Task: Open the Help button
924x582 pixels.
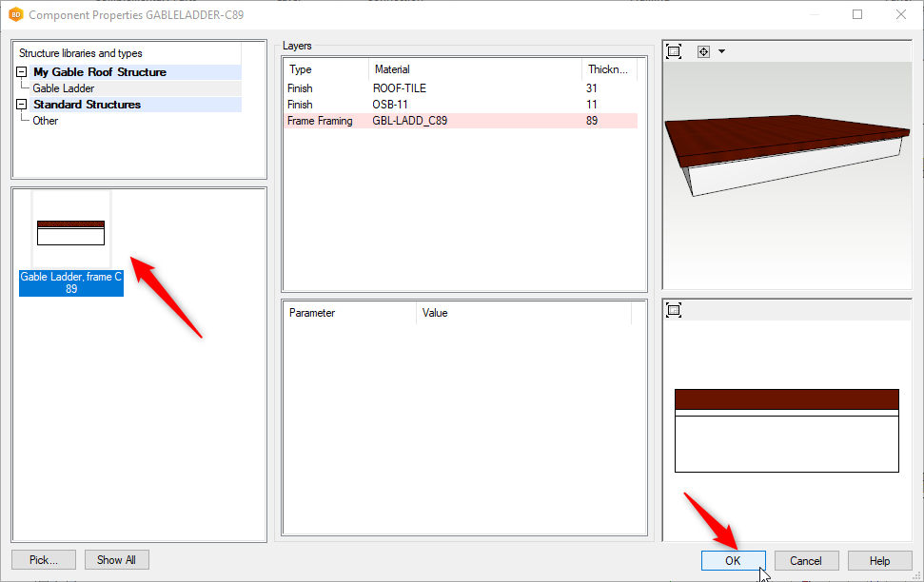Action: (880, 561)
